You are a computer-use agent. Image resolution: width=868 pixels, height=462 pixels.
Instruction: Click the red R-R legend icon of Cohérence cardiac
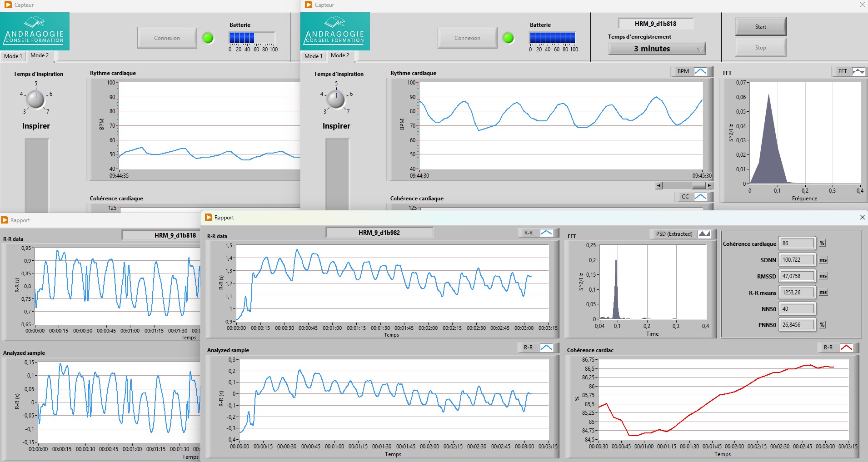pyautogui.click(x=846, y=348)
